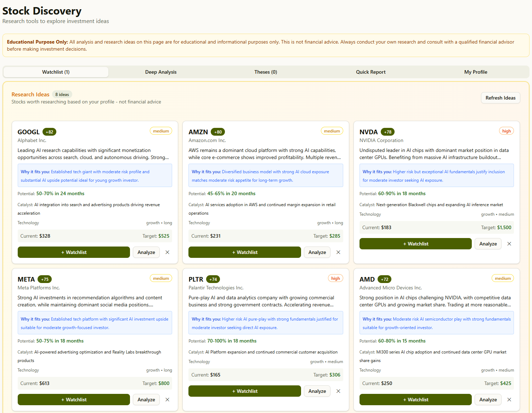Dismiss the META idea card
532x413 pixels.
click(x=167, y=400)
